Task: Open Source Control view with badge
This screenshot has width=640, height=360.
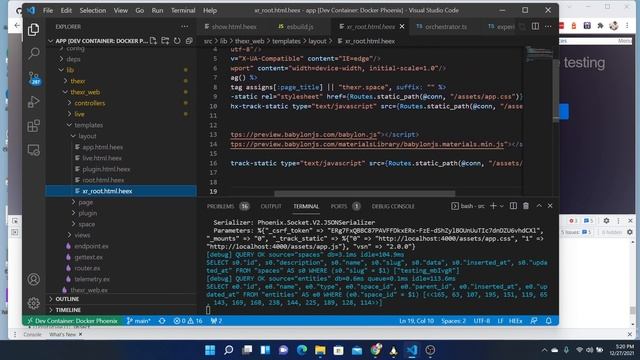Action: pyautogui.click(x=34, y=78)
